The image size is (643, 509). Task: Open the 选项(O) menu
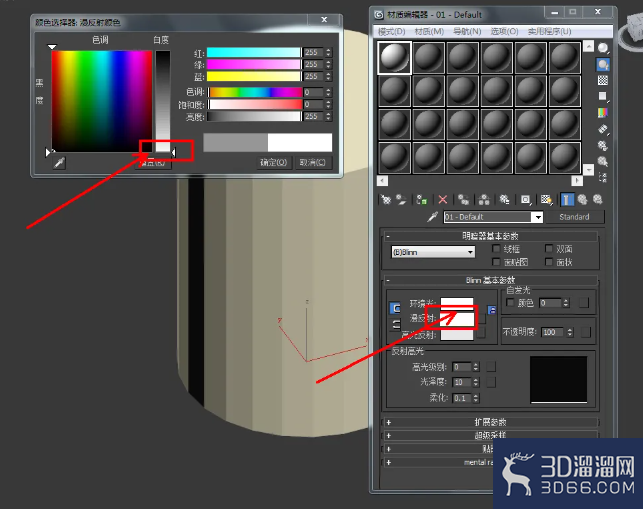pyautogui.click(x=504, y=31)
